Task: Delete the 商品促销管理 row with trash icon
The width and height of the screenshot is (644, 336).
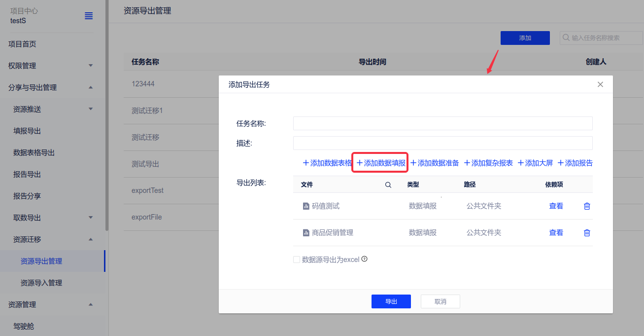Action: click(587, 233)
